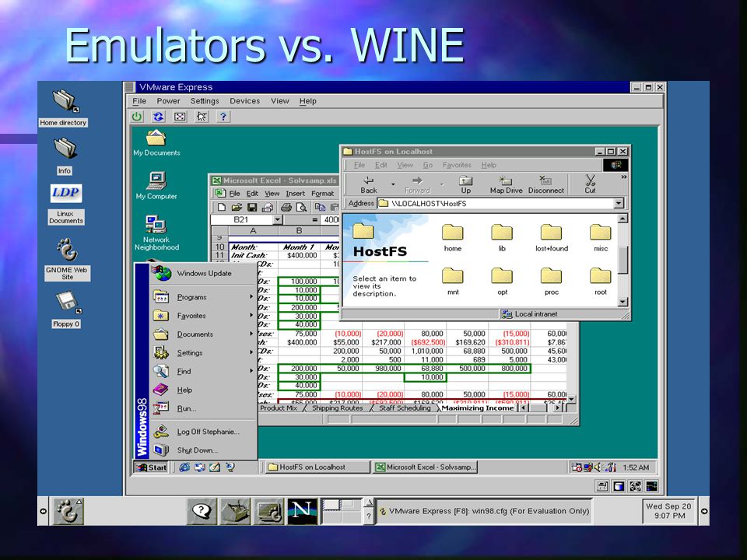Click the Excel New workbook icon
Image resolution: width=747 pixels, height=560 pixels.
point(222,207)
